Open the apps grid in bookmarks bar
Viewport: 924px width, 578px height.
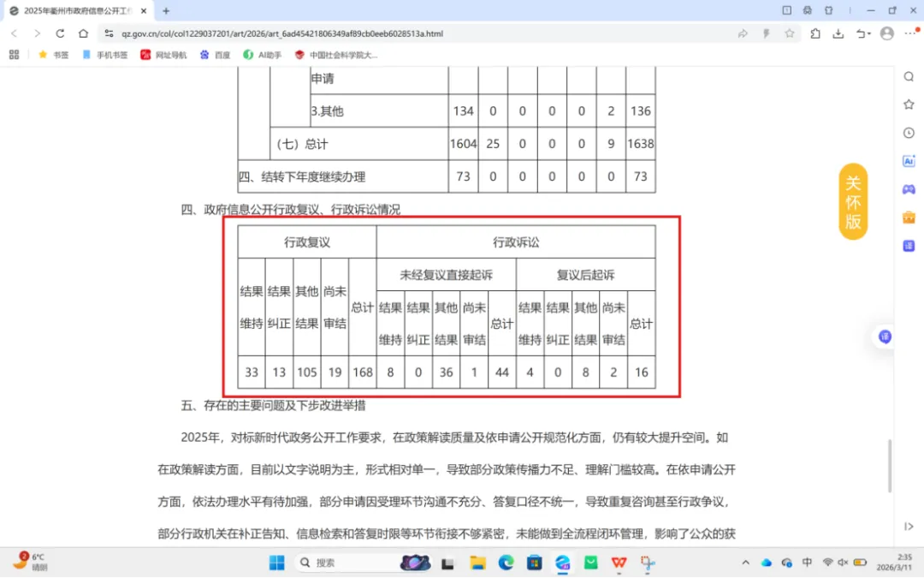[x=15, y=55]
